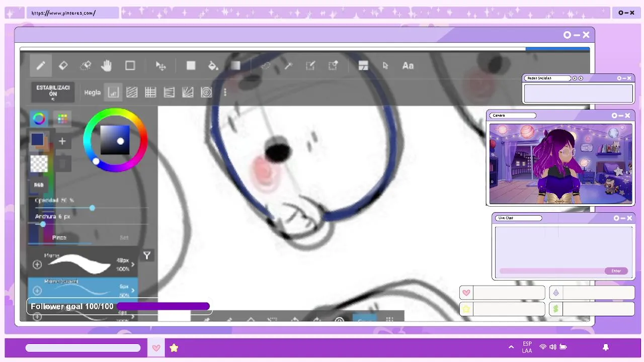Send with the Live Chat Enter button
This screenshot has height=362, width=644.
[616, 271]
